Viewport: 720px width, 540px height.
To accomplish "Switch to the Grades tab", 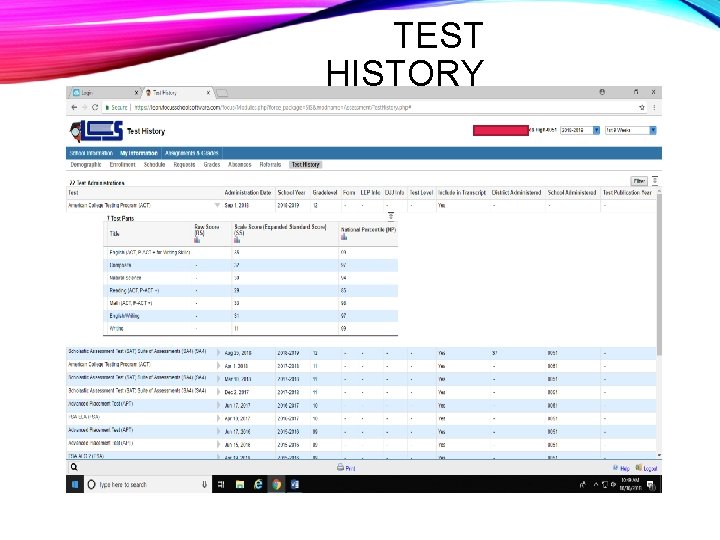I will 212,164.
